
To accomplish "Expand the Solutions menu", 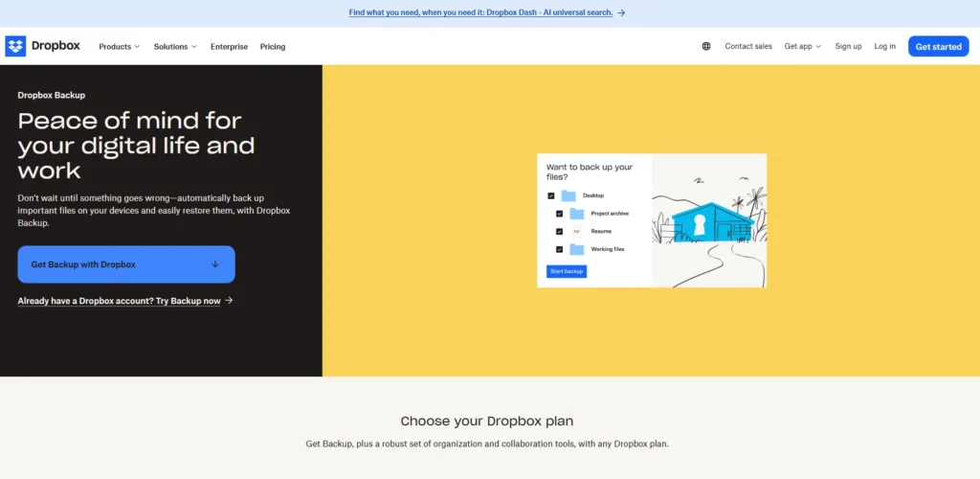I will (x=175, y=47).
